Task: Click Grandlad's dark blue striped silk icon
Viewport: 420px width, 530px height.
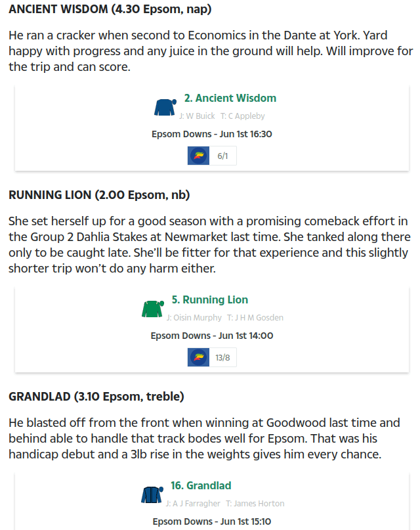Action: pos(152,495)
